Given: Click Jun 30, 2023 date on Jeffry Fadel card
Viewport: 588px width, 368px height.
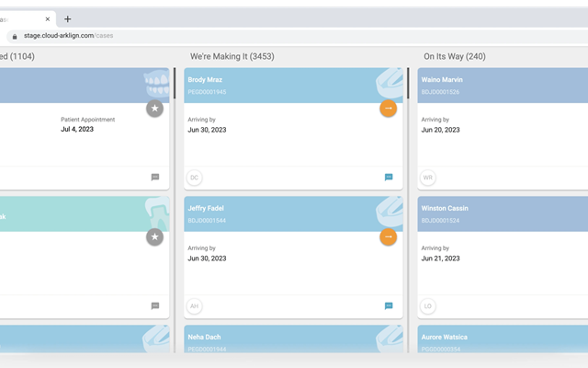Looking at the screenshot, I should [x=207, y=259].
